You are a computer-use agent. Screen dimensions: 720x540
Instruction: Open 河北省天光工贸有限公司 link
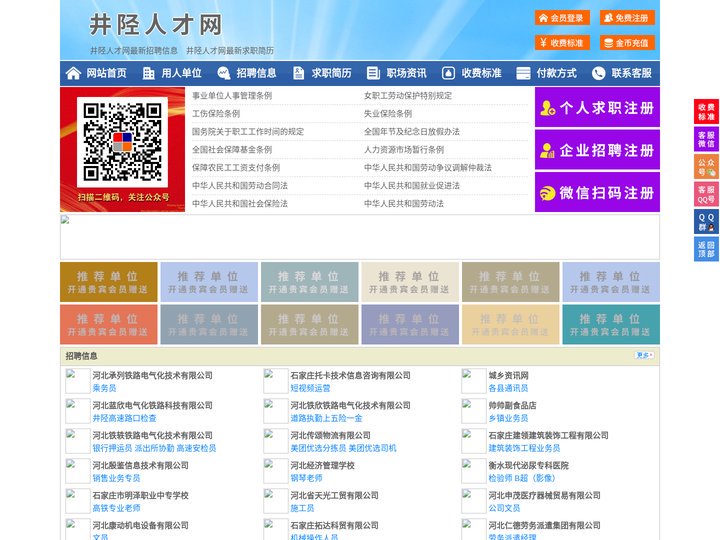pos(334,495)
